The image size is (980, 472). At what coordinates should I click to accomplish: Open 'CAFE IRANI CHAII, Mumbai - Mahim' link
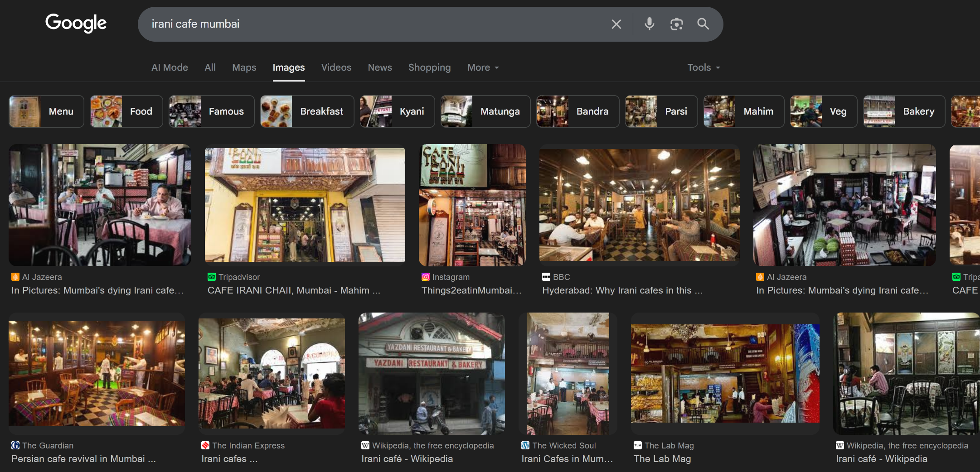coord(294,290)
